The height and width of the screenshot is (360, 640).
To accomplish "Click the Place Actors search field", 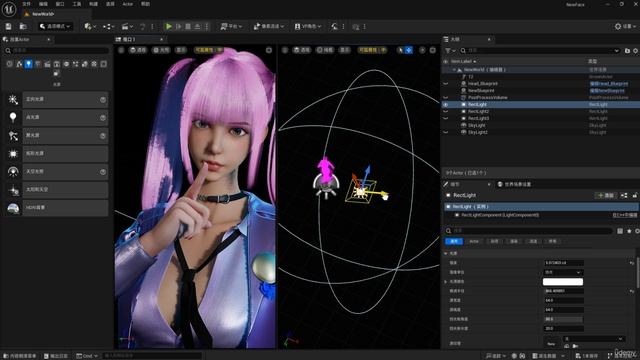I will (x=57, y=51).
